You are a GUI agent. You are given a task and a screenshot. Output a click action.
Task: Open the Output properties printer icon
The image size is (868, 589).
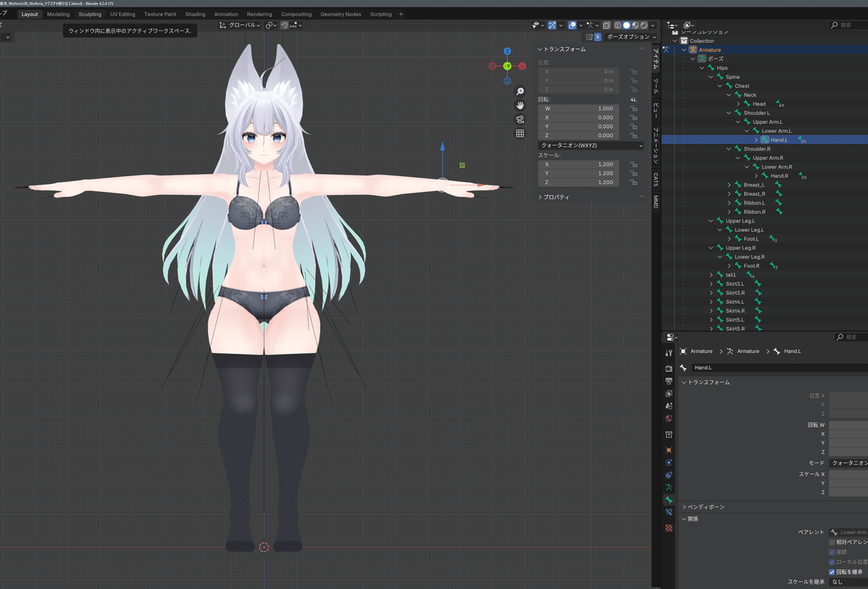tap(669, 381)
